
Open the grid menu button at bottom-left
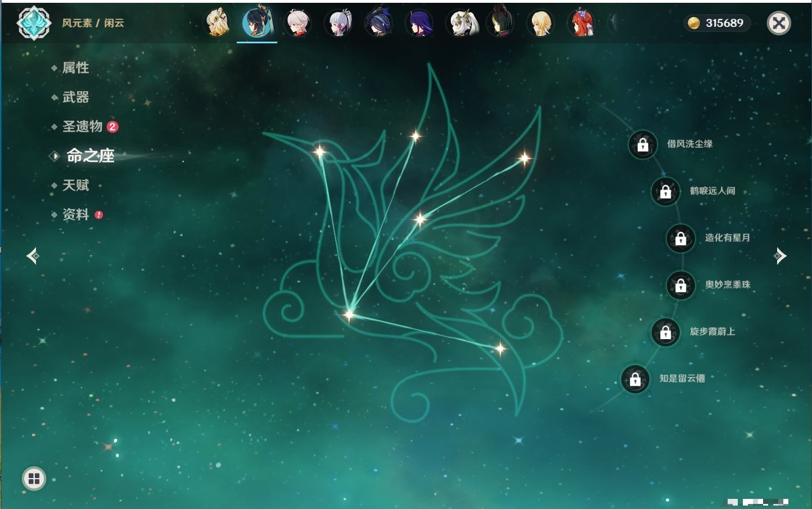pyautogui.click(x=34, y=479)
